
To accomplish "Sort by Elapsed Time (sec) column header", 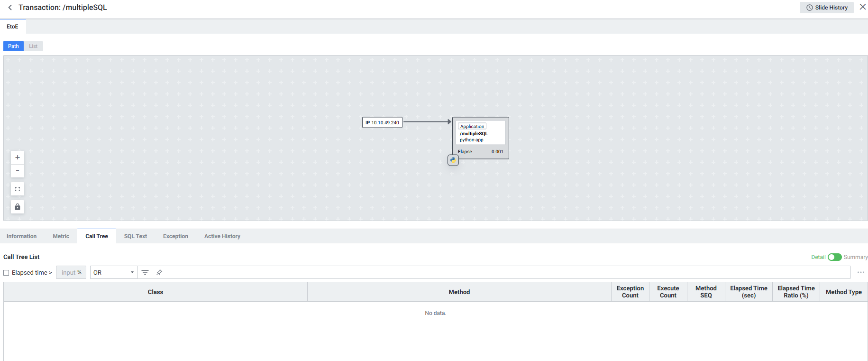I will pyautogui.click(x=749, y=292).
